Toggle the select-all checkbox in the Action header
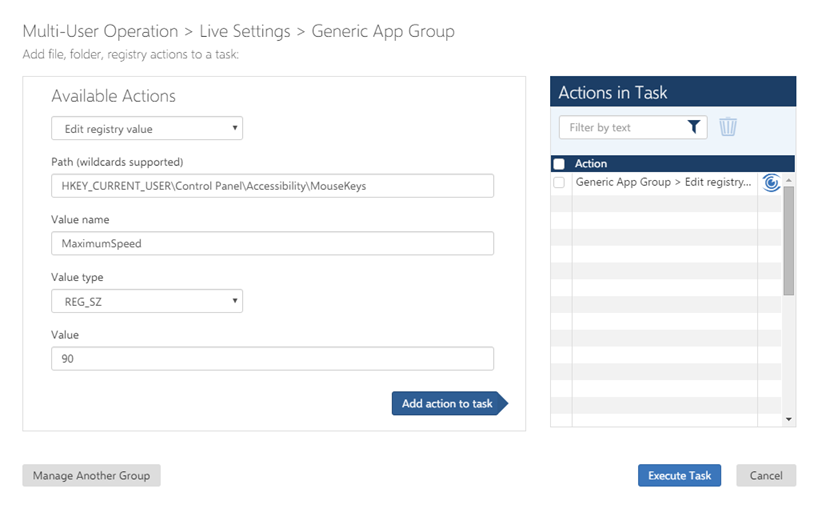This screenshot has height=505, width=818. [559, 164]
